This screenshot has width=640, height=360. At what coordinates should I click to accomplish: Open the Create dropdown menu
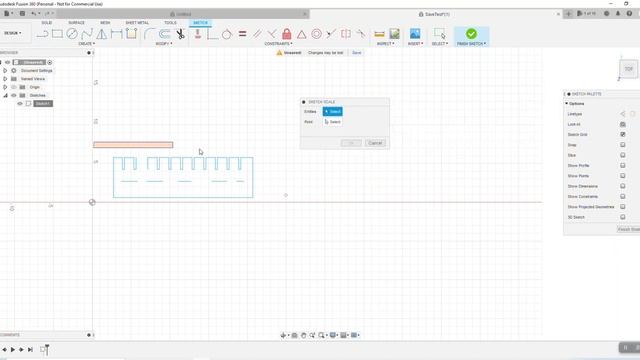coord(86,44)
